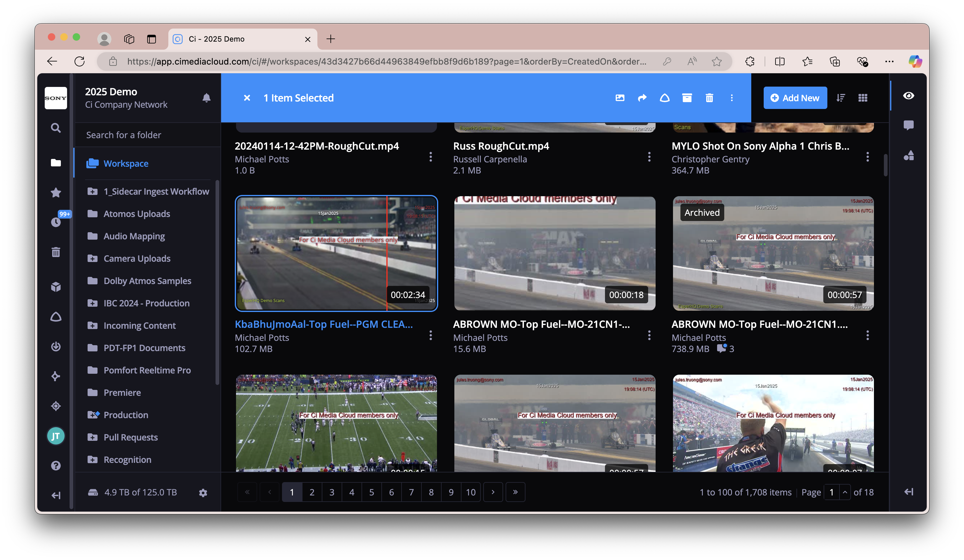Open the KbaBhuJmoAal-Top Fuel file name link
The image size is (964, 560).
[x=324, y=324]
